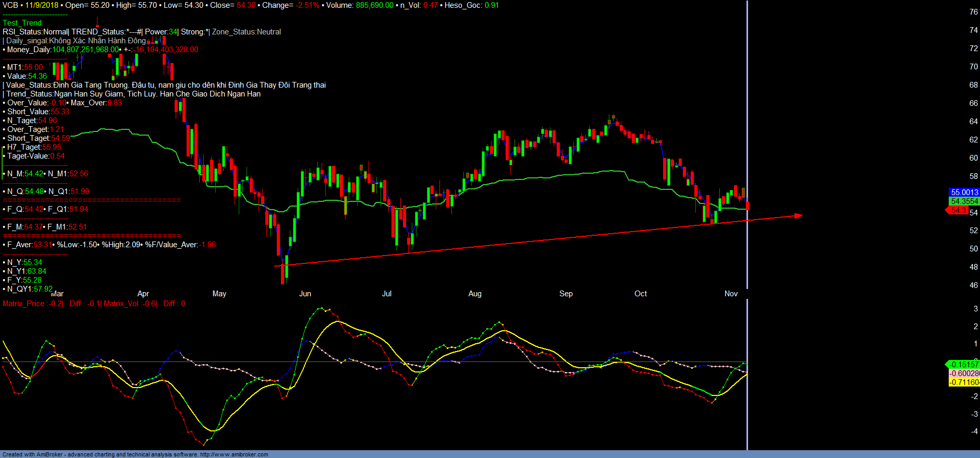Screen dimensions: 980x458
Task: Open the www.amibroker.com link in footer
Action: (234, 454)
